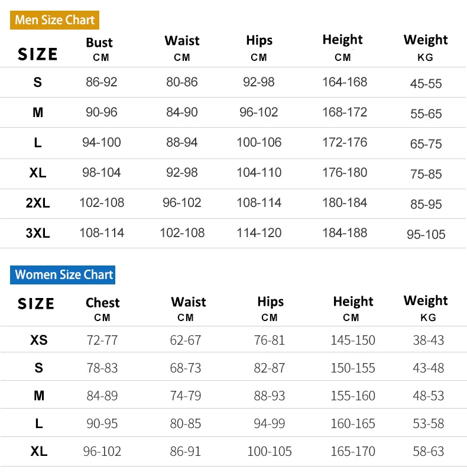
Task: Select the 58-63 weight value
Action: tap(428, 452)
